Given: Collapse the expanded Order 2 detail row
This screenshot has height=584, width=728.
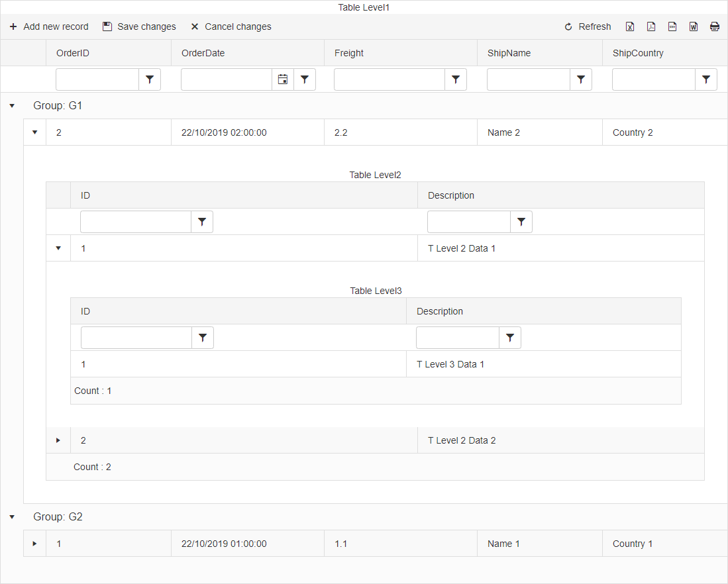Looking at the screenshot, I should [x=34, y=132].
